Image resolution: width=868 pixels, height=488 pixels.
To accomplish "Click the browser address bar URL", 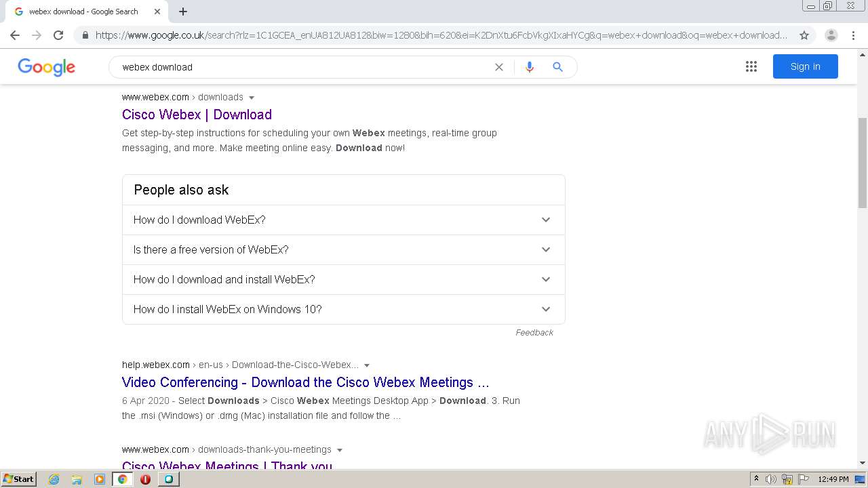I will click(441, 35).
